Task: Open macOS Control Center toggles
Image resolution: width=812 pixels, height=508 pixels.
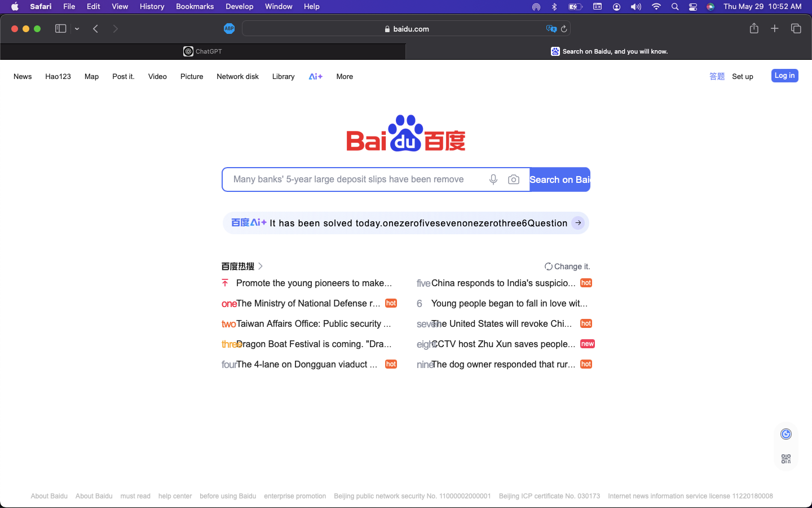Action: (x=693, y=7)
